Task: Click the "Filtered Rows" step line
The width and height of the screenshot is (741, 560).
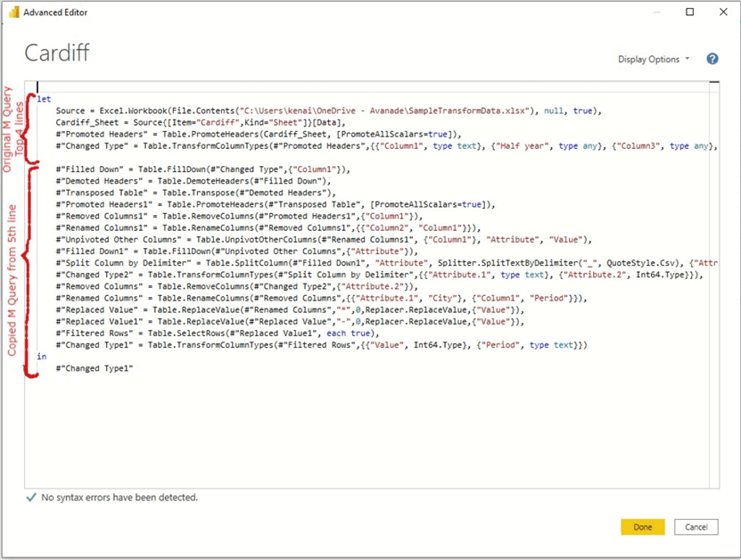Action: 204,333
